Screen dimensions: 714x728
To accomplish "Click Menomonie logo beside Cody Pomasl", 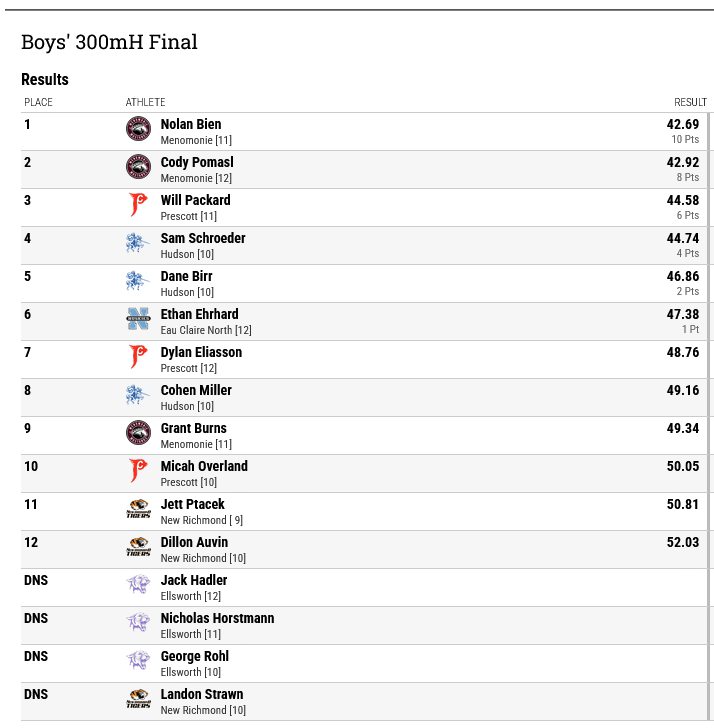I will click(138, 167).
